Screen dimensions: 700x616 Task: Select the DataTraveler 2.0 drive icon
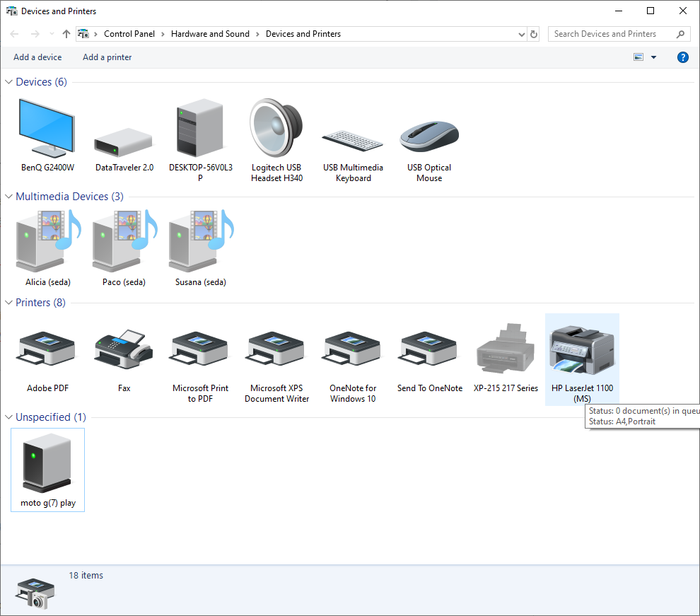(123, 142)
